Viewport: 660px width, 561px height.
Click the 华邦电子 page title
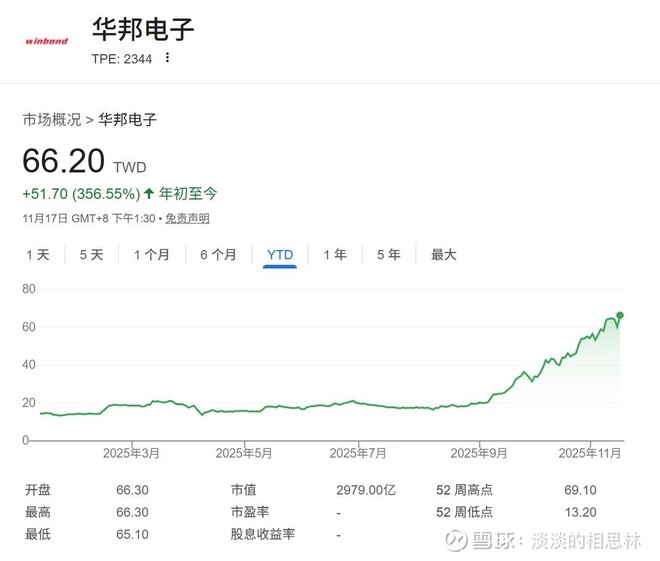pyautogui.click(x=143, y=29)
